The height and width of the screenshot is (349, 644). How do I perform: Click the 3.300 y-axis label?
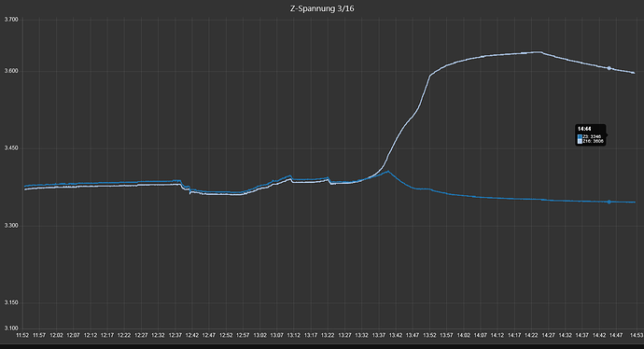11,226
